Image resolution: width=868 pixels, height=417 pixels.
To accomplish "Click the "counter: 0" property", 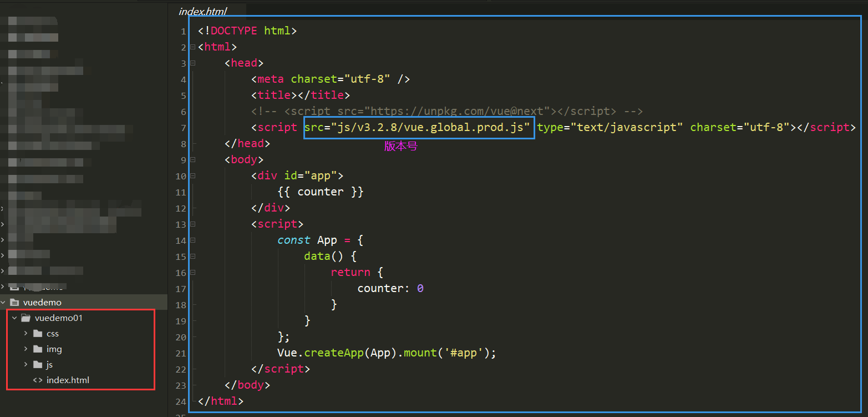I will (x=390, y=289).
